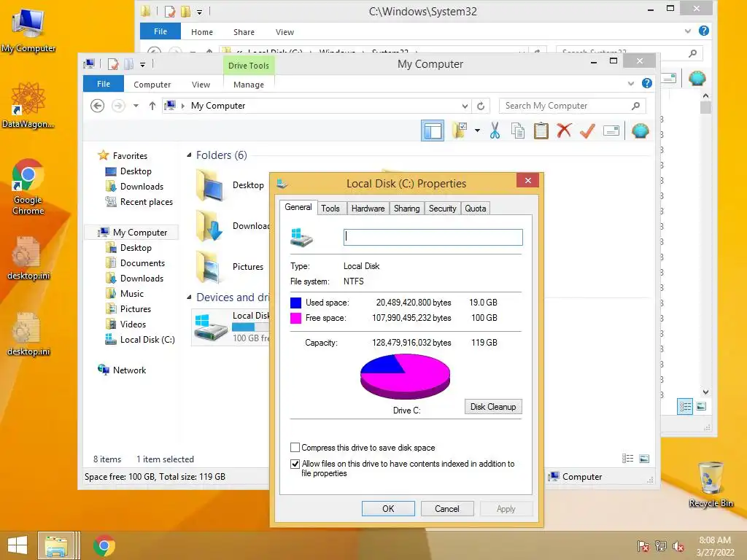This screenshot has width=747, height=560.
Task: Click the network tray icon
Action: pos(661,545)
